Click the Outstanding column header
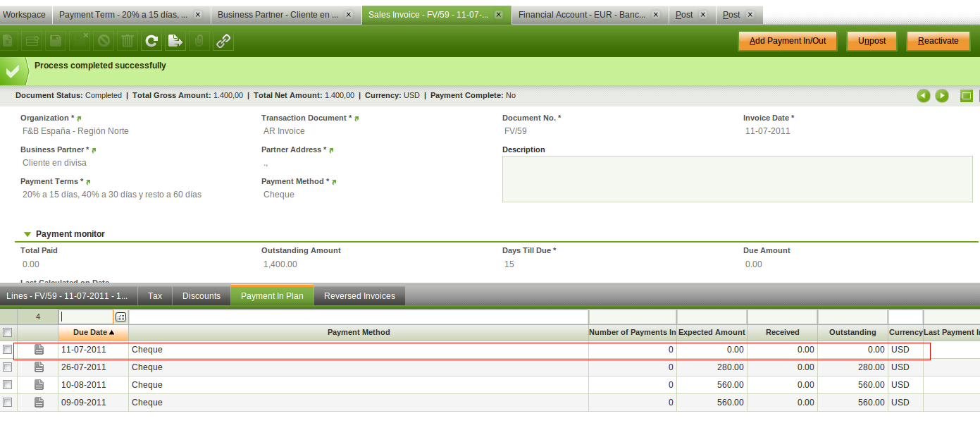The width and height of the screenshot is (980, 435). click(x=852, y=332)
